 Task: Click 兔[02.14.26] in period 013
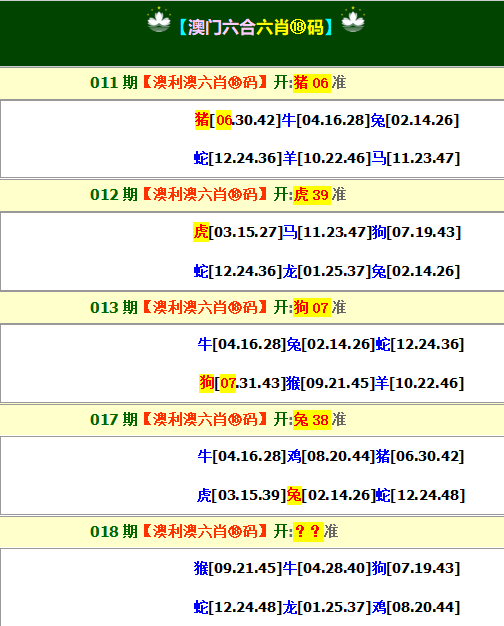point(331,344)
